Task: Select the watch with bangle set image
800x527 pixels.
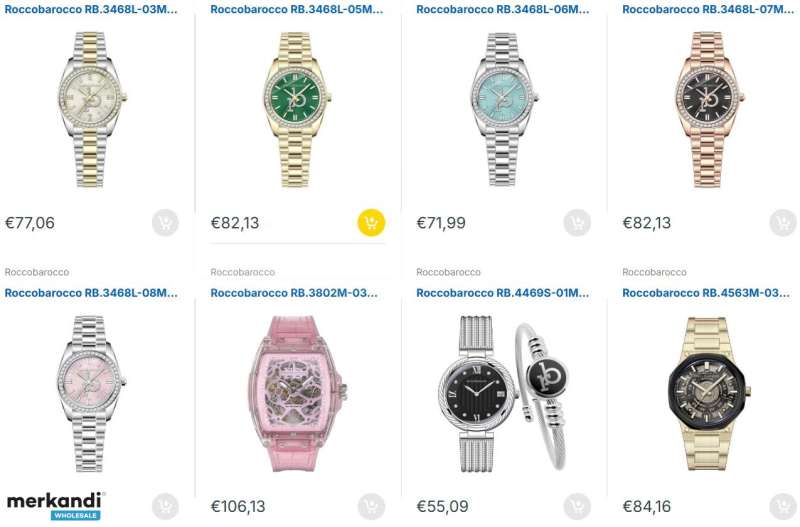Action: coord(504,393)
